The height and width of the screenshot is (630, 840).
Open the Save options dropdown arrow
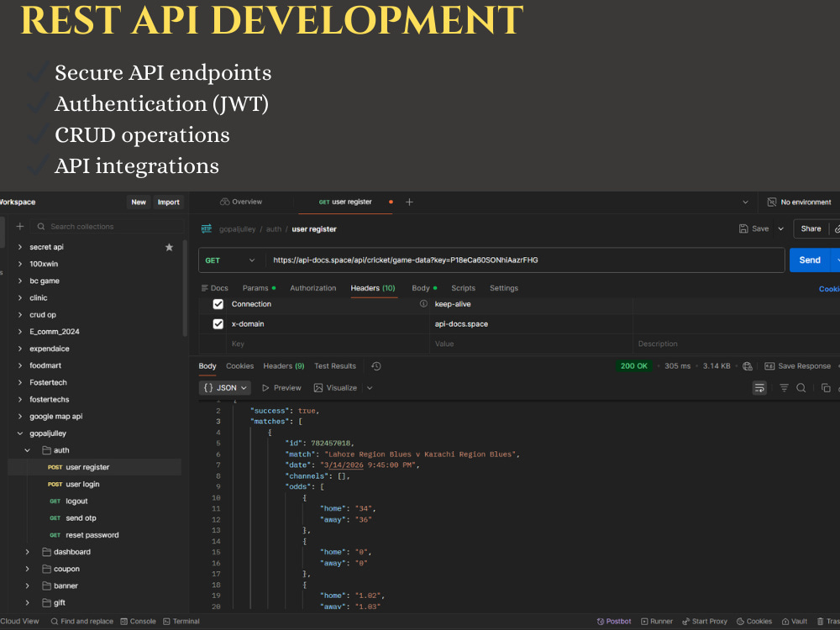pos(780,228)
